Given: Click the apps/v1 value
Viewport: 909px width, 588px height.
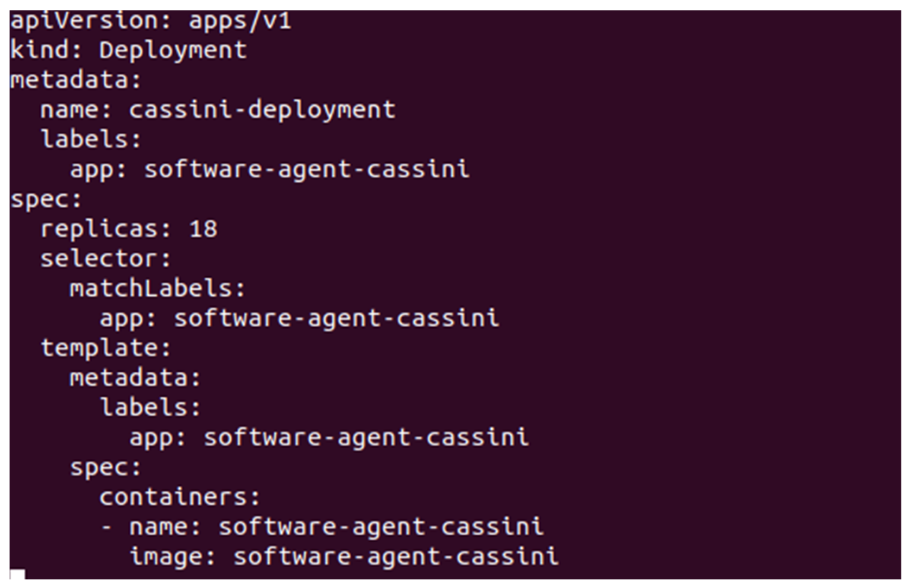Looking at the screenshot, I should (x=240, y=22).
